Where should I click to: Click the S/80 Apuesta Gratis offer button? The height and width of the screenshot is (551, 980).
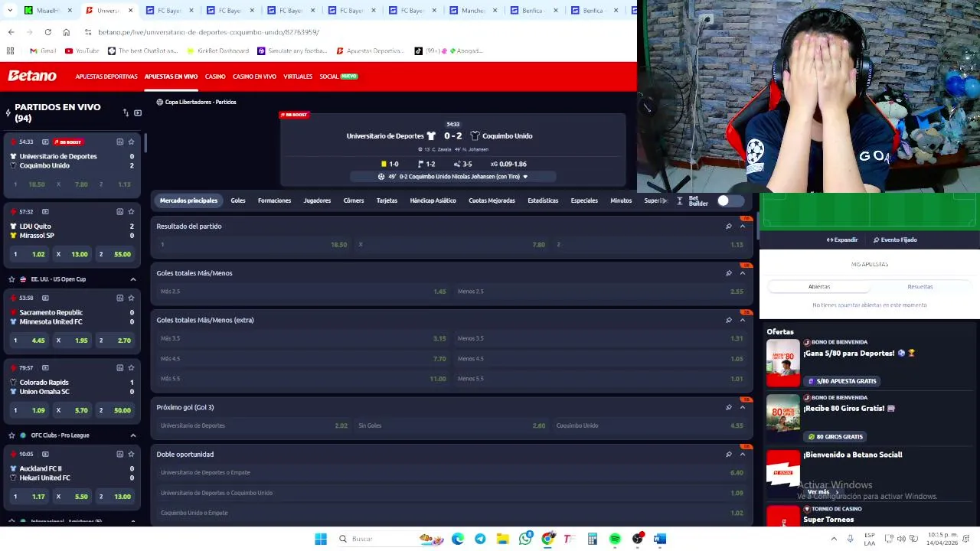841,381
